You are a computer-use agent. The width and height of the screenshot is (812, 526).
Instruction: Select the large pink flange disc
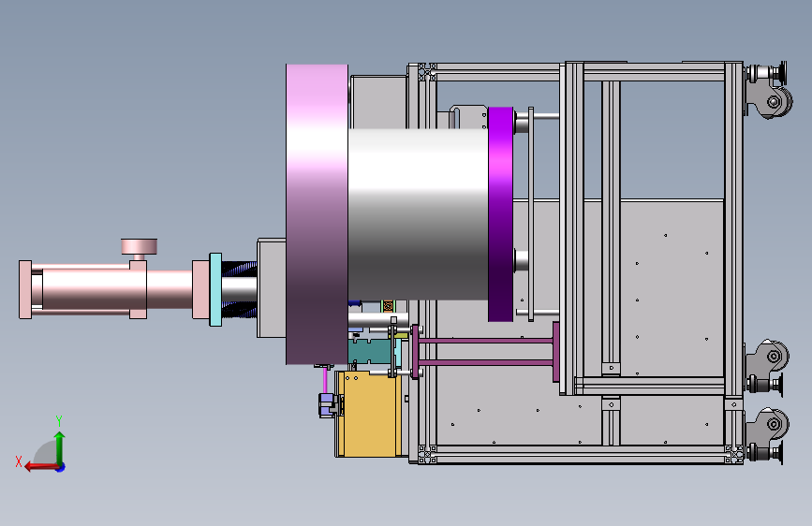tap(317, 213)
